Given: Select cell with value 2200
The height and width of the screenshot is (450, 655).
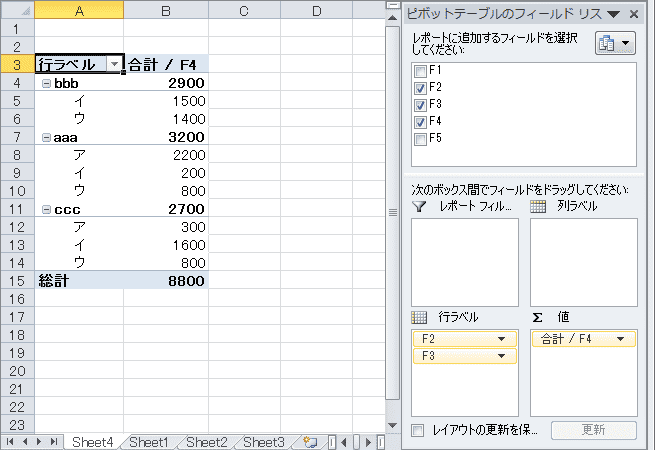Looking at the screenshot, I should click(166, 155).
